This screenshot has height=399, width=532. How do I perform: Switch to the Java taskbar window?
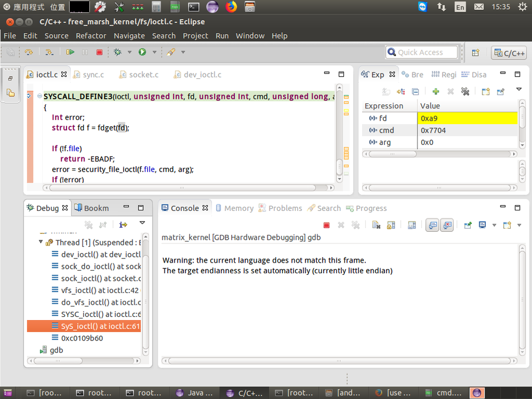tap(195, 393)
